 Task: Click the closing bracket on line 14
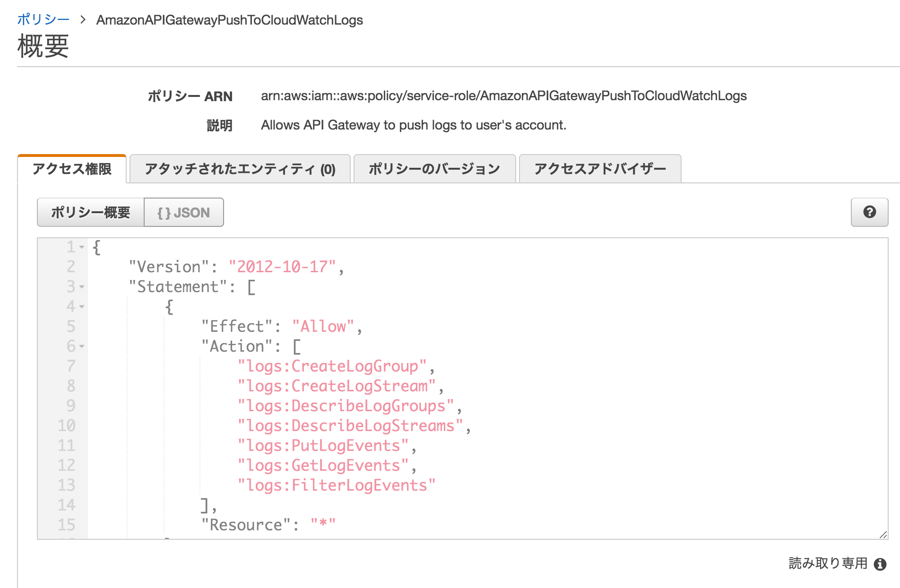[205, 505]
